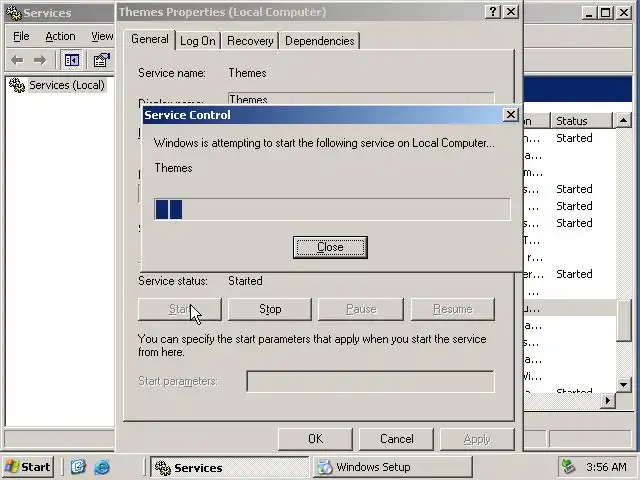Open the Action menu in Services
Image resolution: width=640 pixels, height=480 pixels.
60,37
